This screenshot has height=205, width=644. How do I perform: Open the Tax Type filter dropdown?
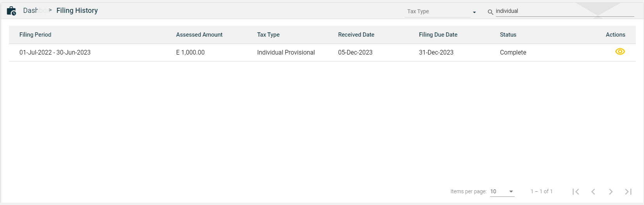[441, 12]
